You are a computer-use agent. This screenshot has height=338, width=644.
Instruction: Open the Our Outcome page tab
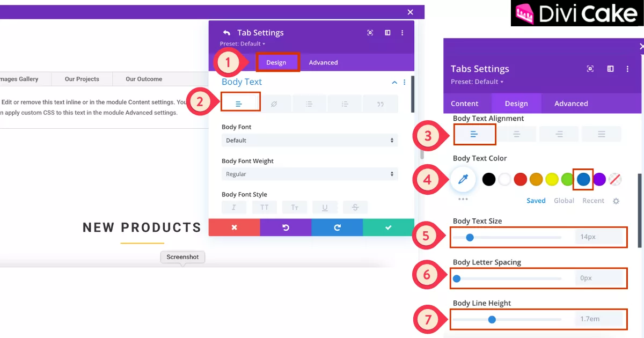click(x=144, y=79)
